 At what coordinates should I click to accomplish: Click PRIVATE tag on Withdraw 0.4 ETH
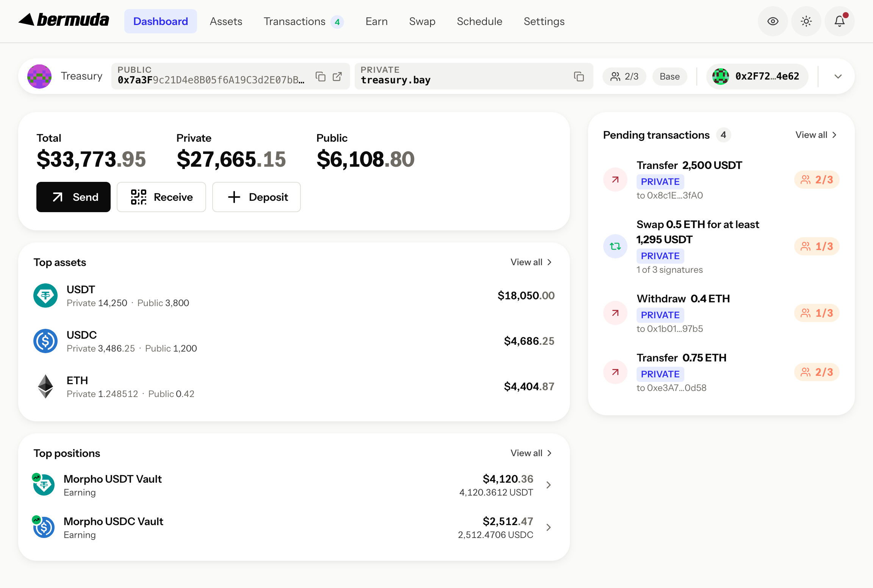(660, 315)
